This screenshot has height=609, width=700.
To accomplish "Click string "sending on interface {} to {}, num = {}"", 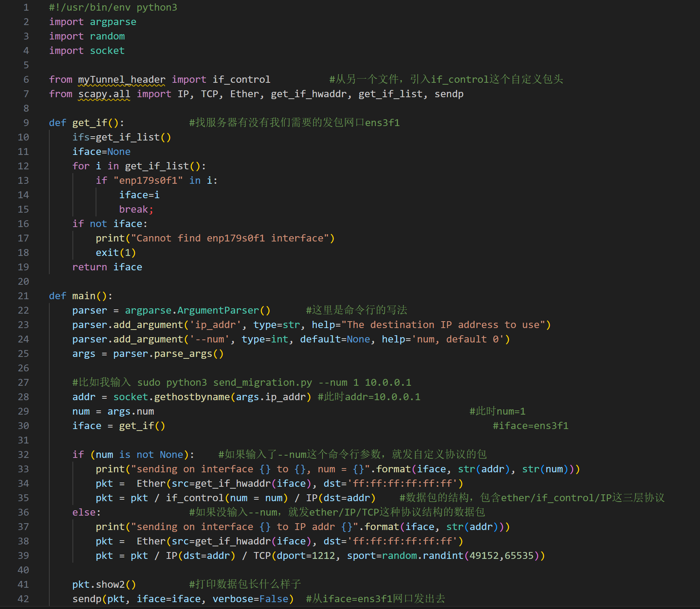I will (x=250, y=469).
